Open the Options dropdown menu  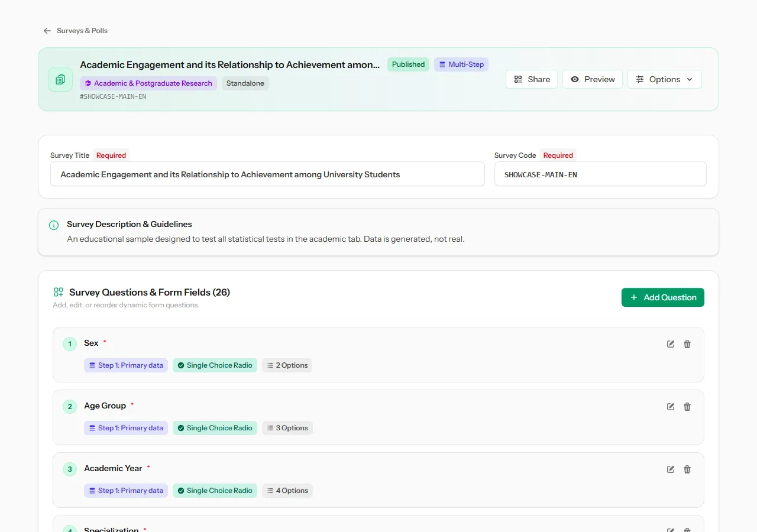click(665, 79)
